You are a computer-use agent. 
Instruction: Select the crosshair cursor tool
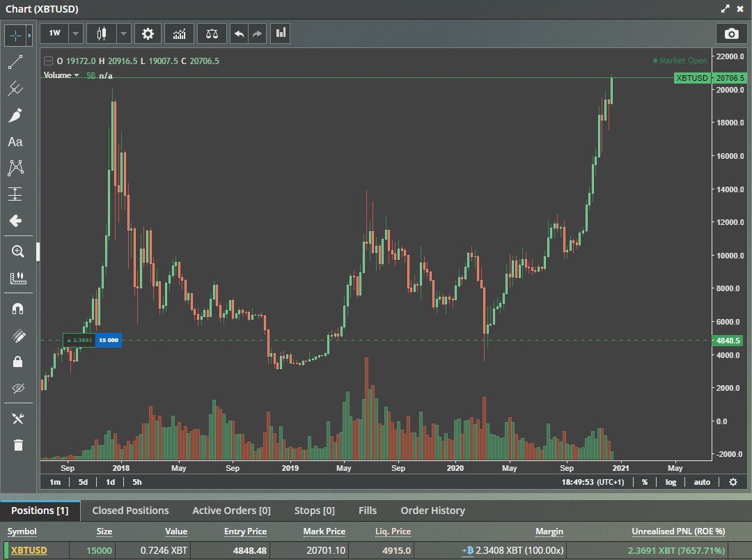(x=16, y=36)
